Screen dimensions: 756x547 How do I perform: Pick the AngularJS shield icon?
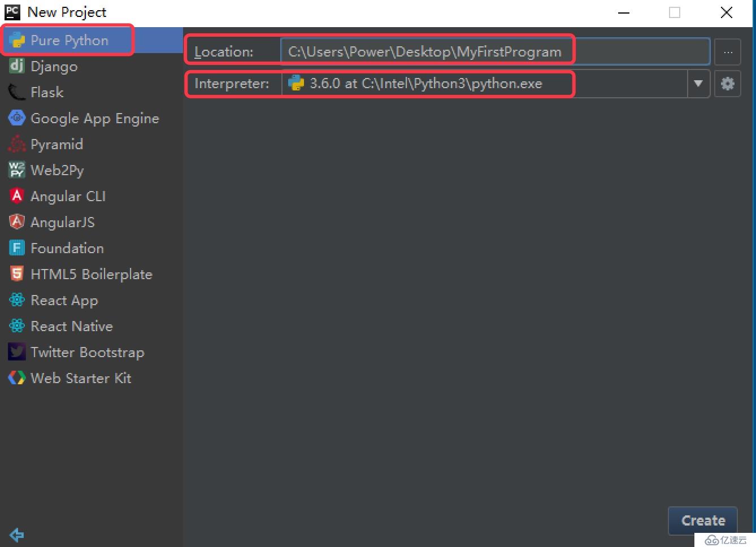coord(17,222)
